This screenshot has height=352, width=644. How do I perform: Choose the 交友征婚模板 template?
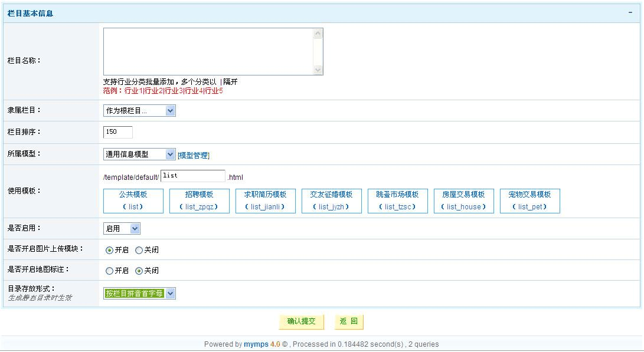331,201
